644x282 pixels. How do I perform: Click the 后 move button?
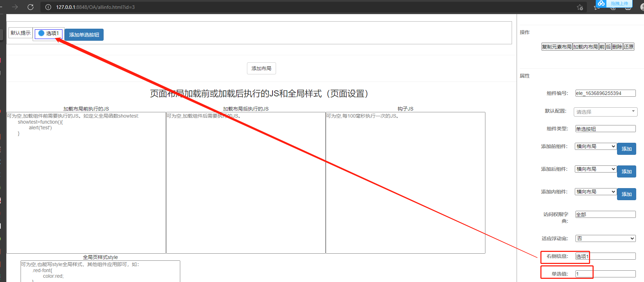tap(608, 47)
